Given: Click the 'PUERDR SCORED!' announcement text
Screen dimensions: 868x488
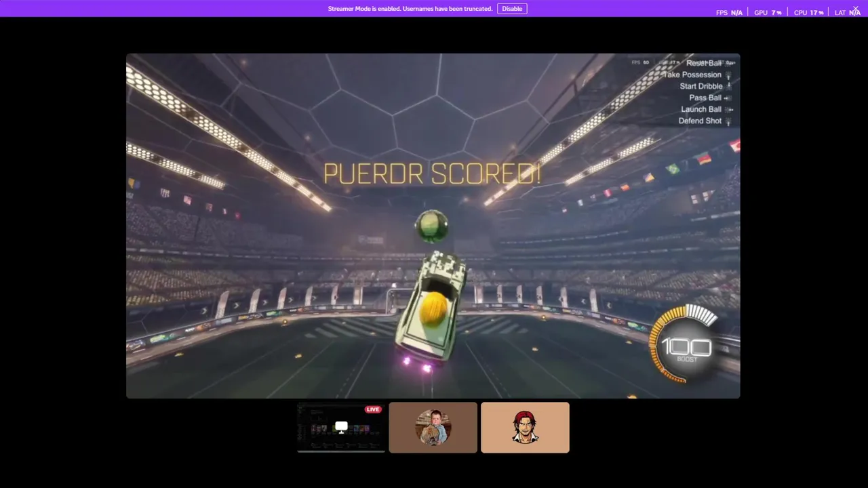Looking at the screenshot, I should [432, 174].
